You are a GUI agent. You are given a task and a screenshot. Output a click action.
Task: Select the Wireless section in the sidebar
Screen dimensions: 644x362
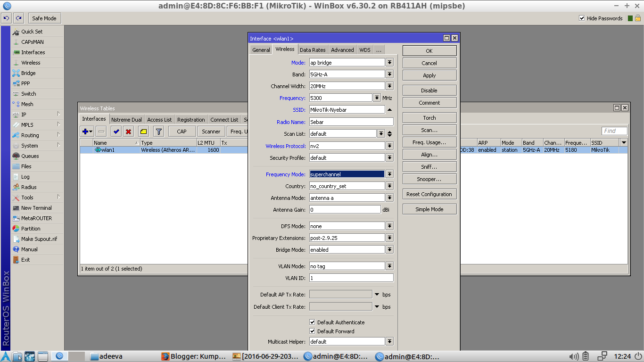pos(30,63)
